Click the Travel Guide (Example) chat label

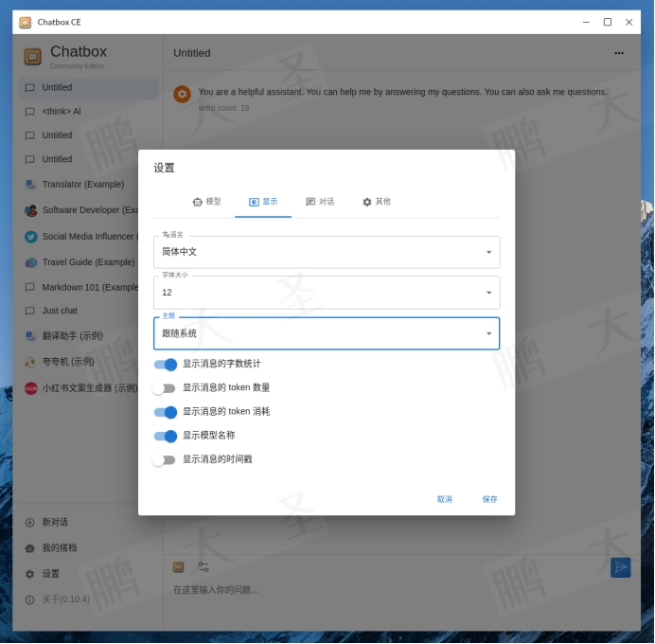coord(89,262)
